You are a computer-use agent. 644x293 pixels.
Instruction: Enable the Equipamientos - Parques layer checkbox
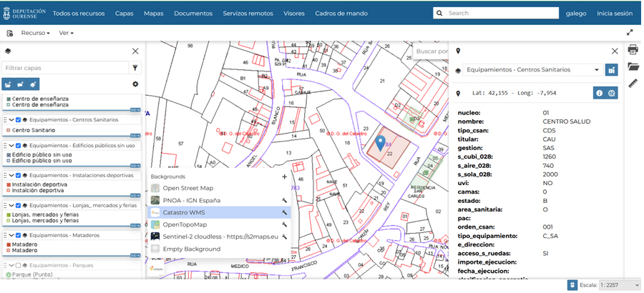click(x=19, y=266)
